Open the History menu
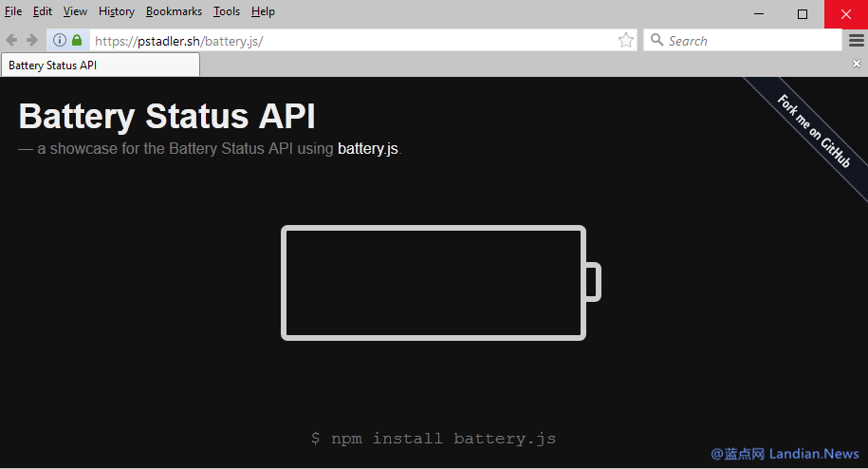Viewport: 868px width, 469px height. (117, 11)
